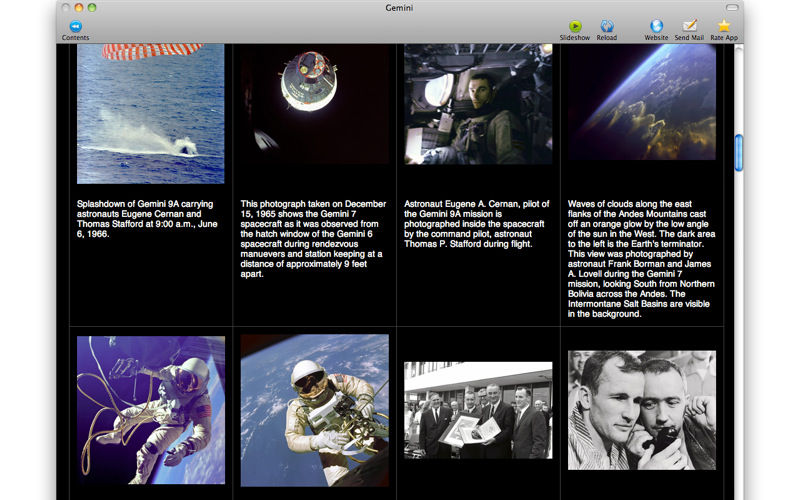The width and height of the screenshot is (800, 500).
Task: Click the green zoom window button
Action: (92, 8)
